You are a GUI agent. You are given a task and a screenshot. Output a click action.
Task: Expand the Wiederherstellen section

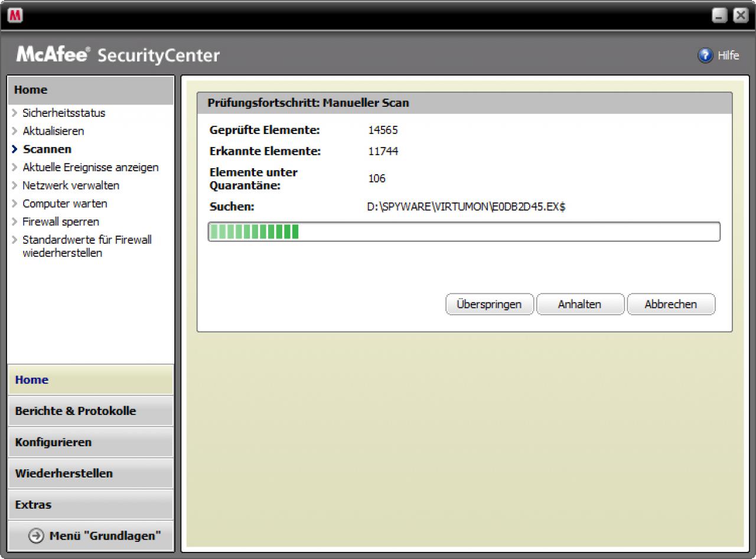[x=90, y=473]
